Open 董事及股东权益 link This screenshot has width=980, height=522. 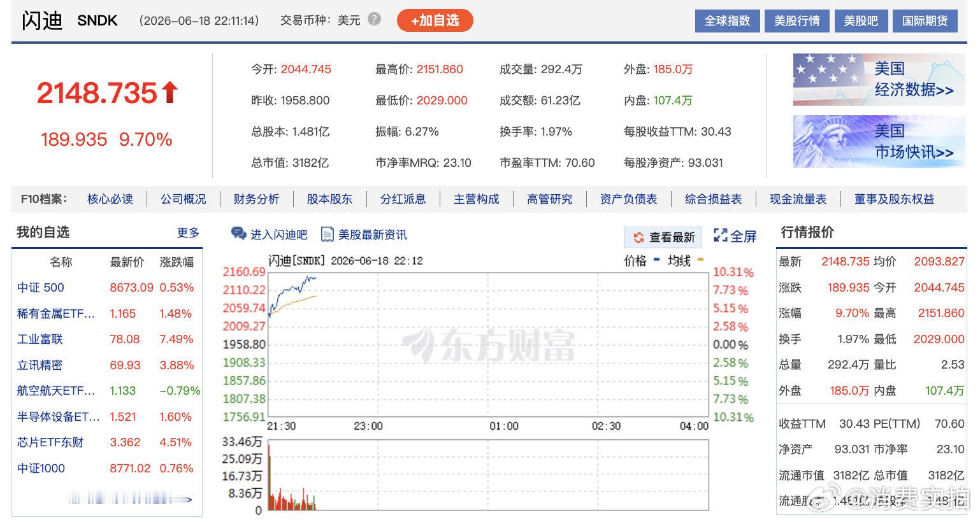pos(894,199)
